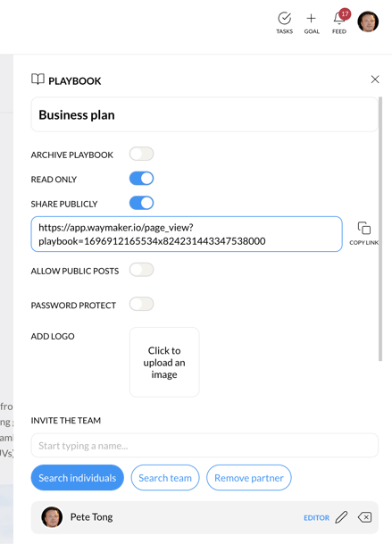Remove Pete Tong with delete icon
Image resolution: width=392 pixels, height=553 pixels.
click(x=364, y=517)
